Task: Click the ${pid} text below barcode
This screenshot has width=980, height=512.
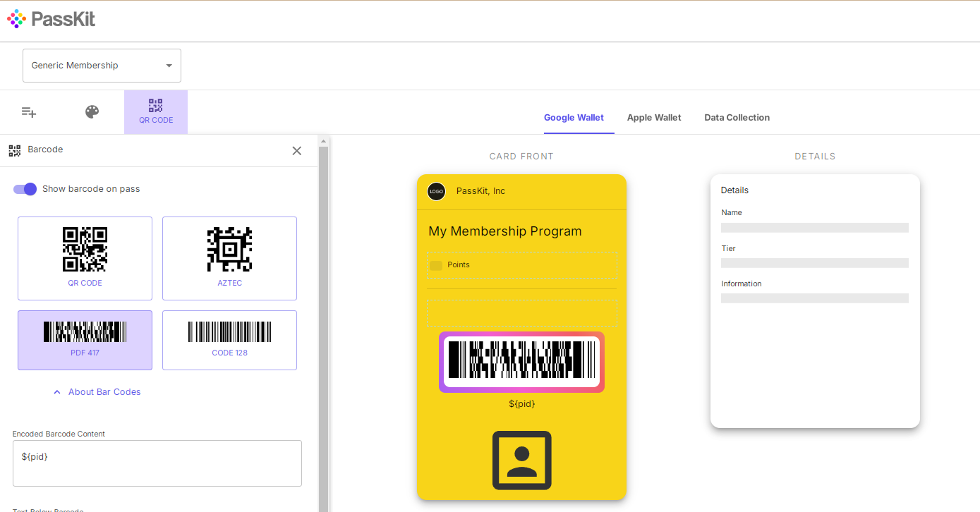Action: 522,404
